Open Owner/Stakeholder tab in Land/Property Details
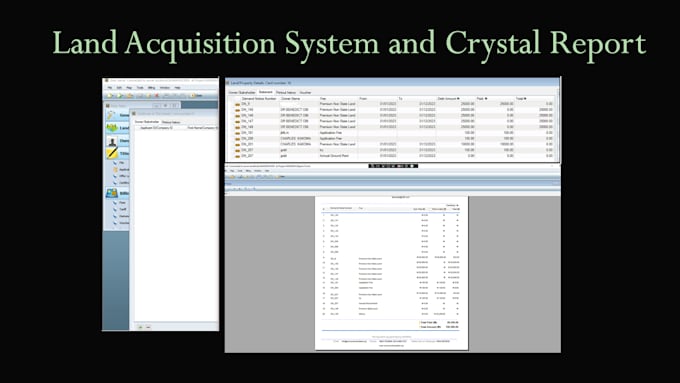The width and height of the screenshot is (680, 383). [x=242, y=92]
